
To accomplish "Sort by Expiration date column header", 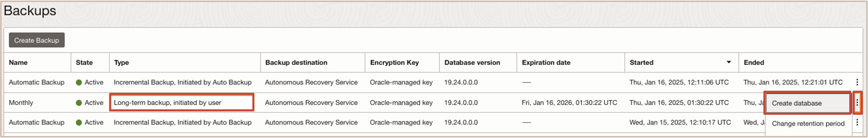I will (546, 62).
